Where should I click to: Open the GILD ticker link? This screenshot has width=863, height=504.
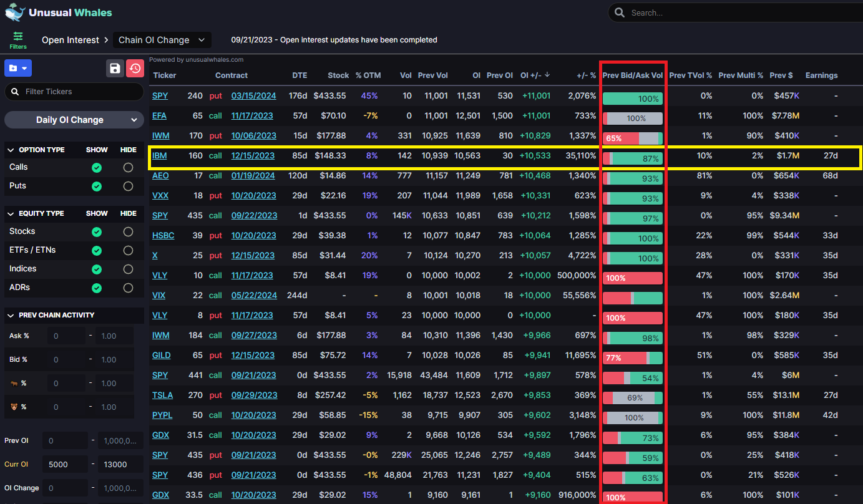pos(162,356)
